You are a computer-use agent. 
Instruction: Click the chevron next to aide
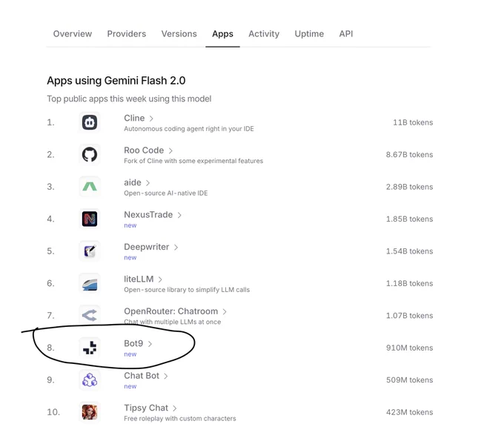point(147,182)
